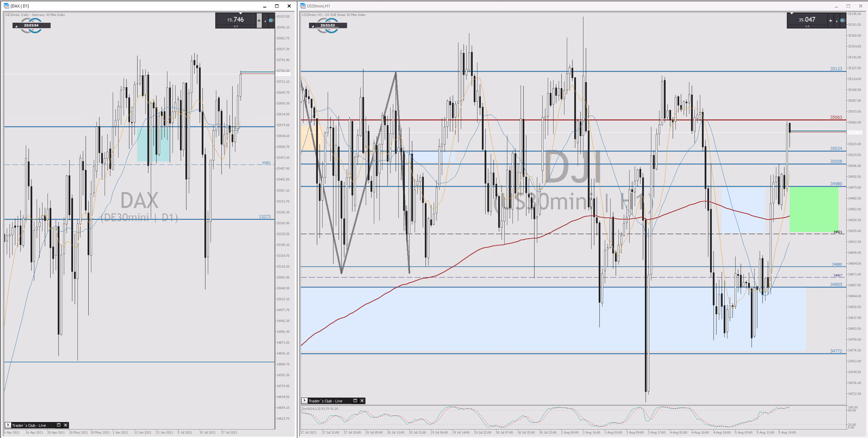Click the 34880 level label
The width and height of the screenshot is (868, 438).
click(x=837, y=264)
